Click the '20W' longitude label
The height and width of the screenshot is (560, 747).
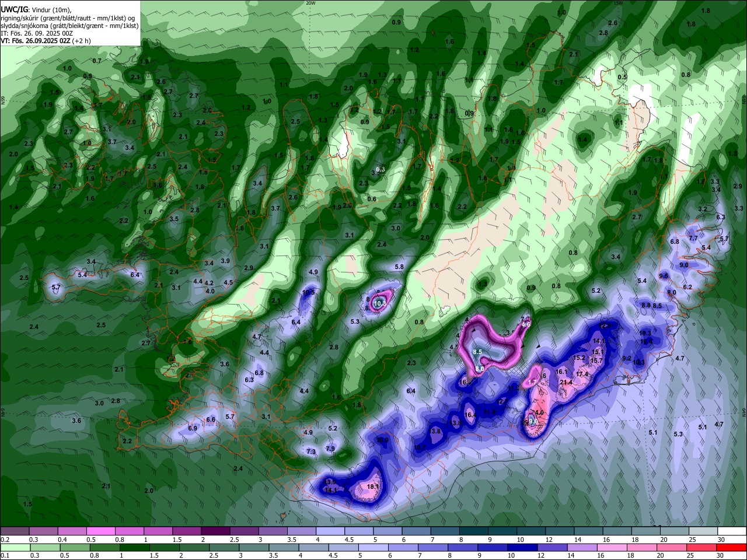pyautogui.click(x=310, y=3)
